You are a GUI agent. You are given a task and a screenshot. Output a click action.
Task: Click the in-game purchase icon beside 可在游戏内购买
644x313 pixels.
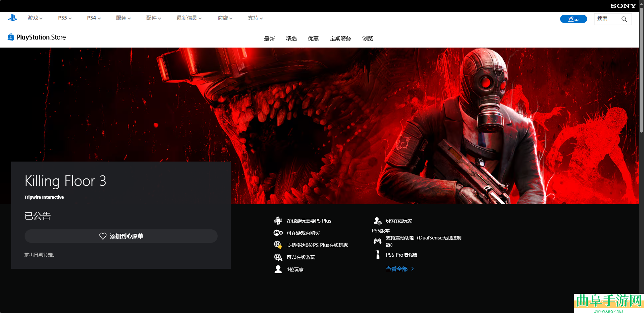click(x=278, y=233)
